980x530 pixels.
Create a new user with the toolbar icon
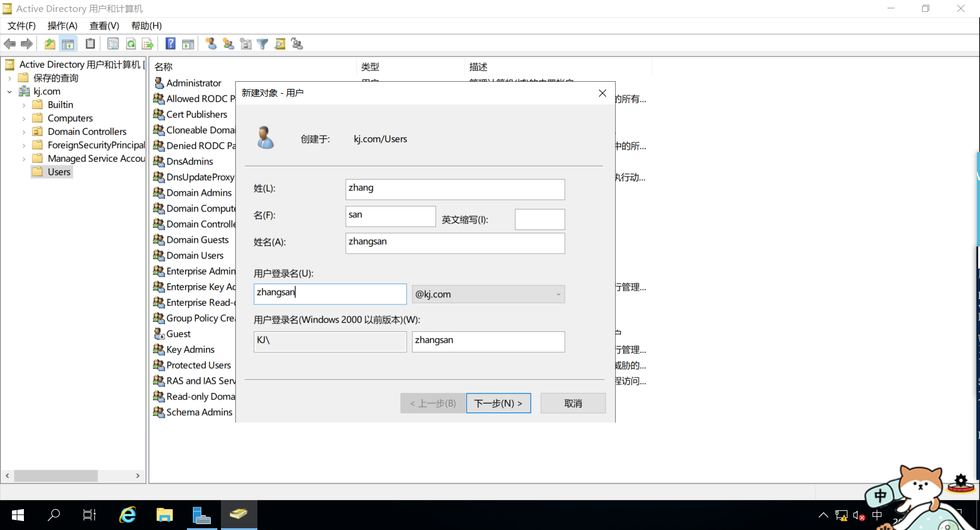tap(211, 44)
